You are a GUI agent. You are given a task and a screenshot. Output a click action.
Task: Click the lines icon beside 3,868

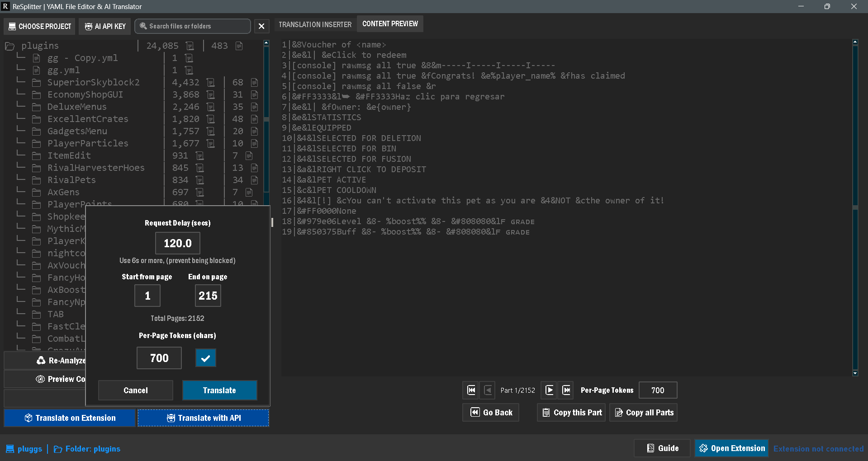(x=211, y=94)
